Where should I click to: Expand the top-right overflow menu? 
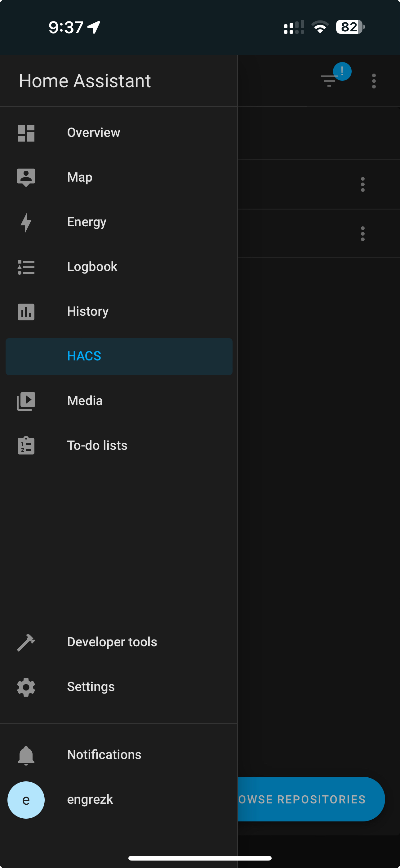pos(374,81)
